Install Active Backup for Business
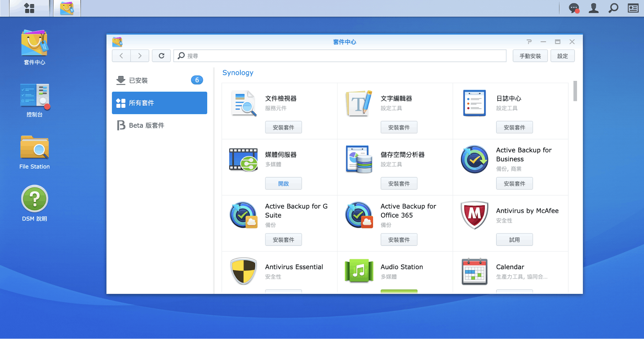Image resolution: width=644 pixels, height=339 pixels. [x=514, y=183]
